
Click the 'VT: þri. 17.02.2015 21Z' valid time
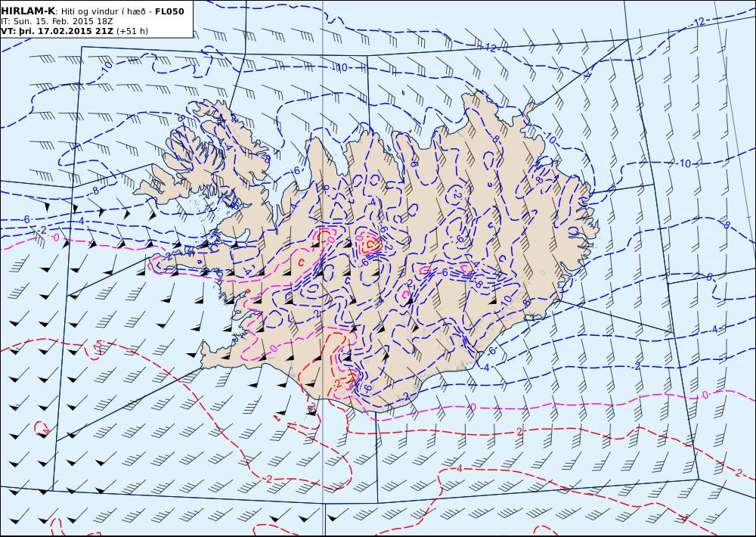[x=57, y=31]
